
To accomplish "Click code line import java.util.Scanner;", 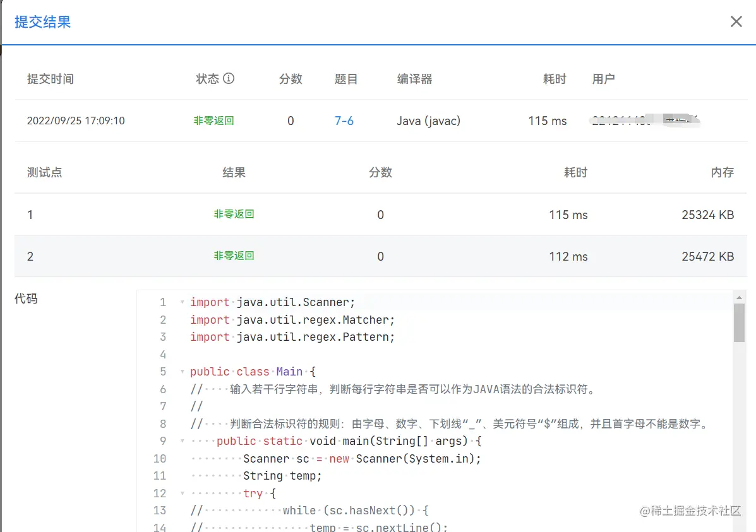I will point(272,302).
